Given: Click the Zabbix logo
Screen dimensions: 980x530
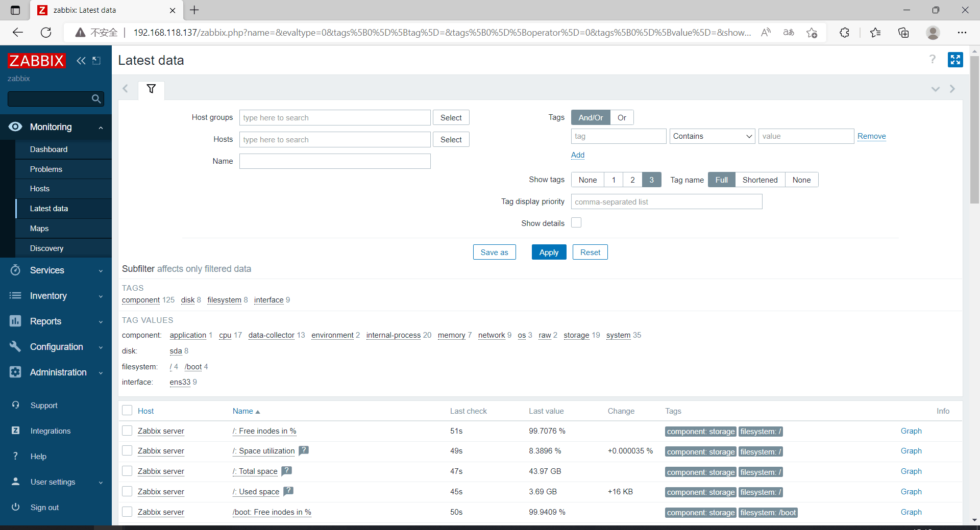Looking at the screenshot, I should coord(37,61).
